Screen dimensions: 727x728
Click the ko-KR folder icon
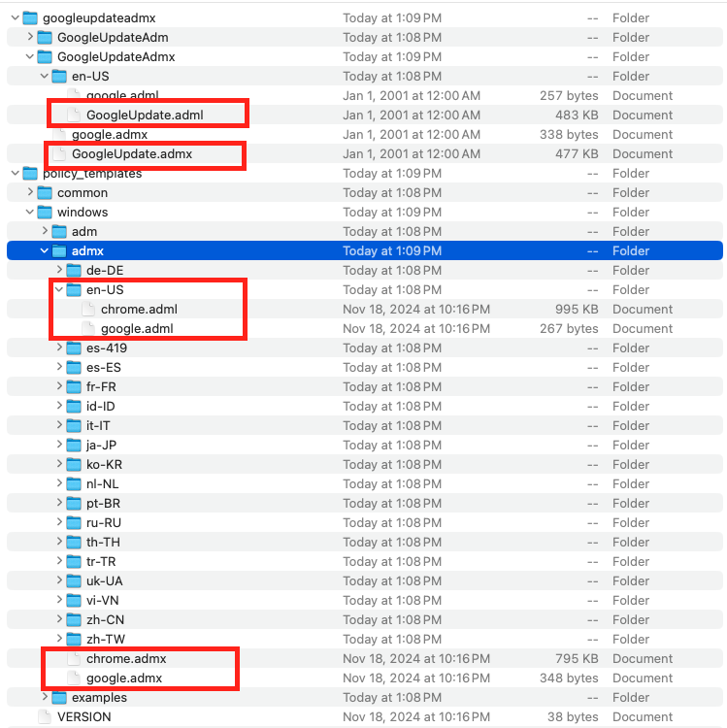74,465
